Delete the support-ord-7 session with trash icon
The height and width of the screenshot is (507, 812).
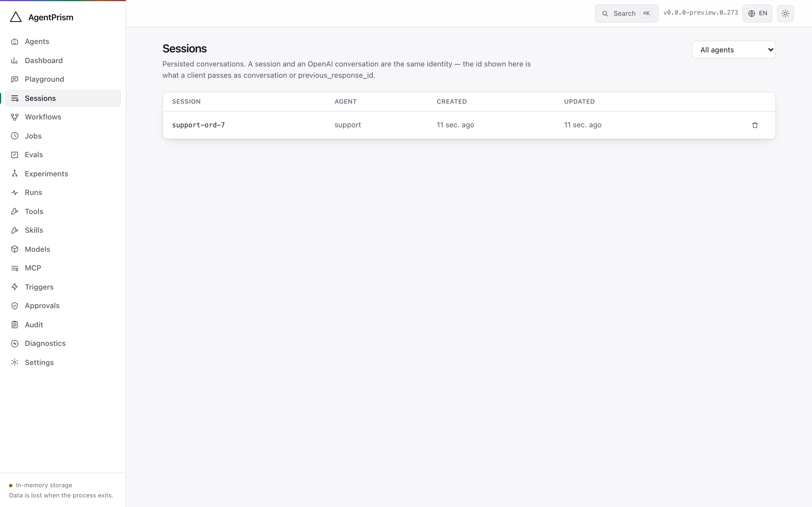(755, 125)
